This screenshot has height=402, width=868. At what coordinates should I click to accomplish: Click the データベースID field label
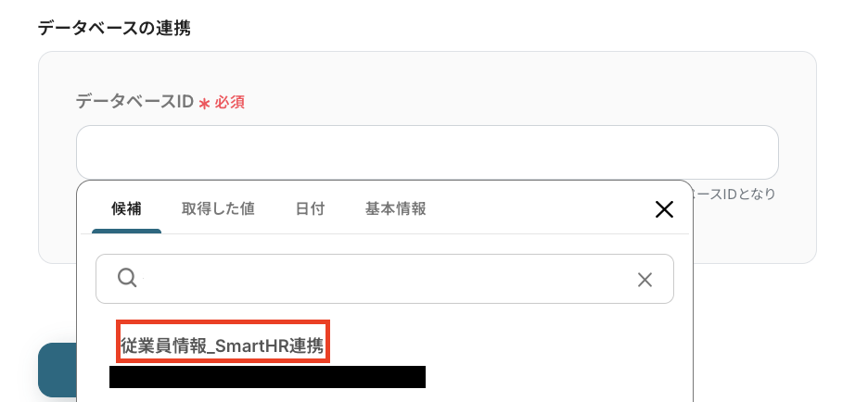tap(134, 102)
